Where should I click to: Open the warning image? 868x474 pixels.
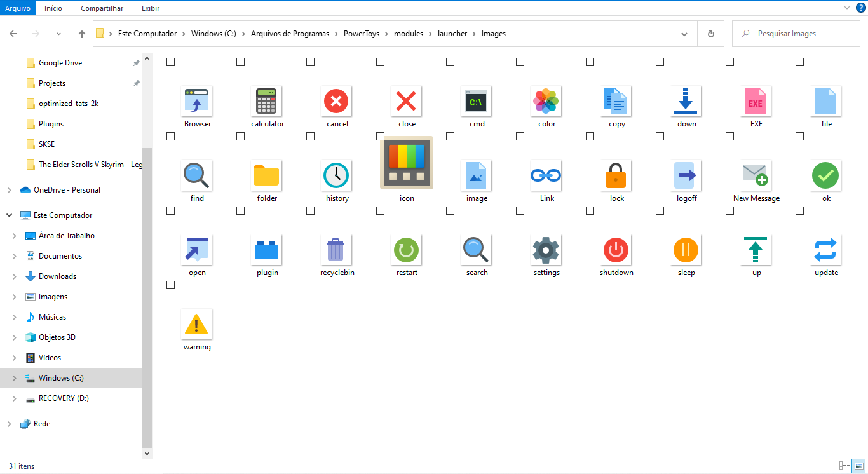pos(197,324)
